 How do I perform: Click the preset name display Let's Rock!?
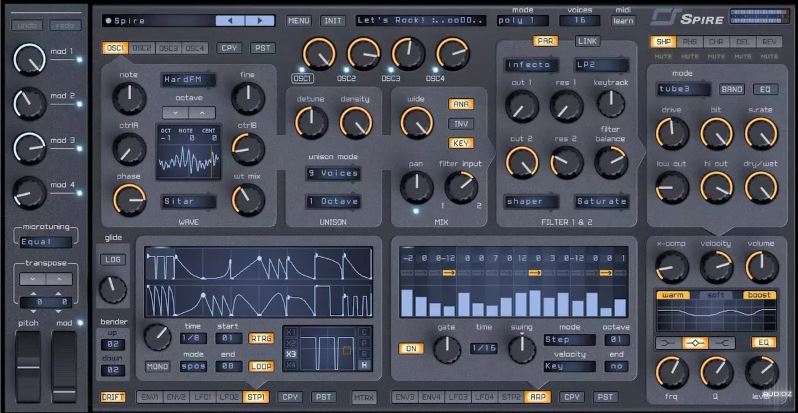pos(420,21)
